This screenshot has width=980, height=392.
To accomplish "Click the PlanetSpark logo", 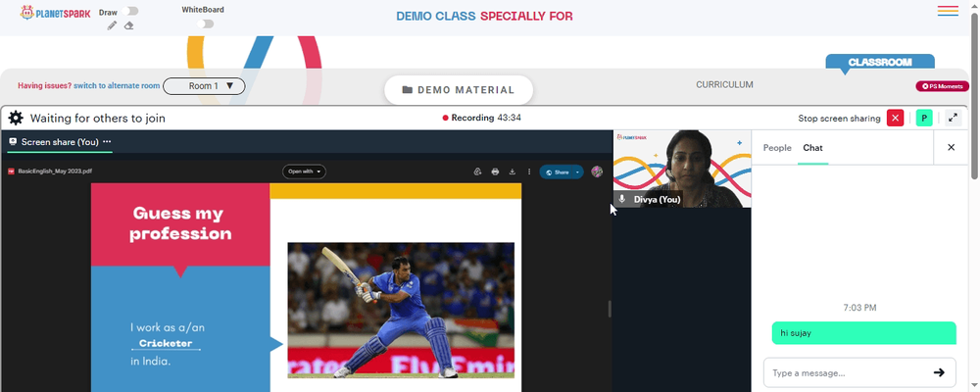I will [x=55, y=13].
